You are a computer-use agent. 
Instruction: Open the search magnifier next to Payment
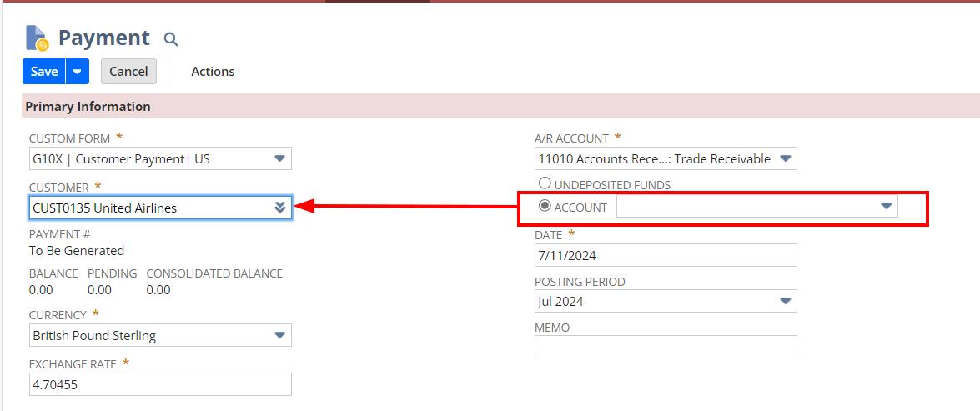tap(171, 39)
